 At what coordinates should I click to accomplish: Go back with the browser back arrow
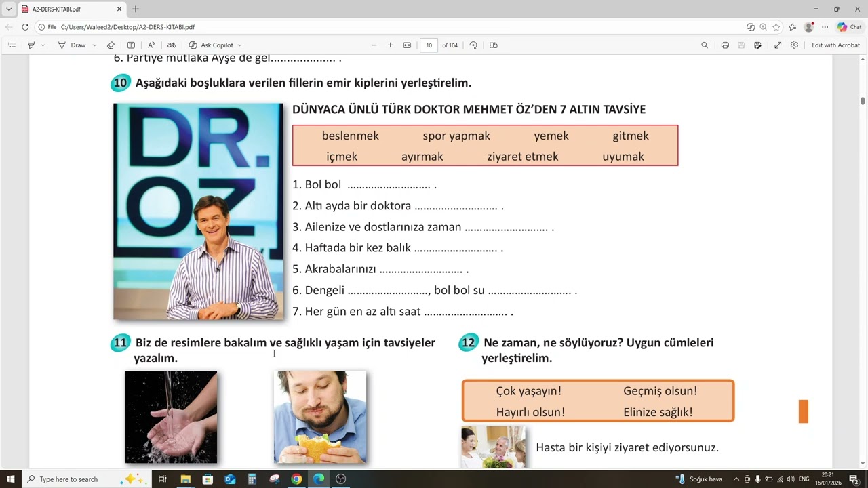[9, 27]
